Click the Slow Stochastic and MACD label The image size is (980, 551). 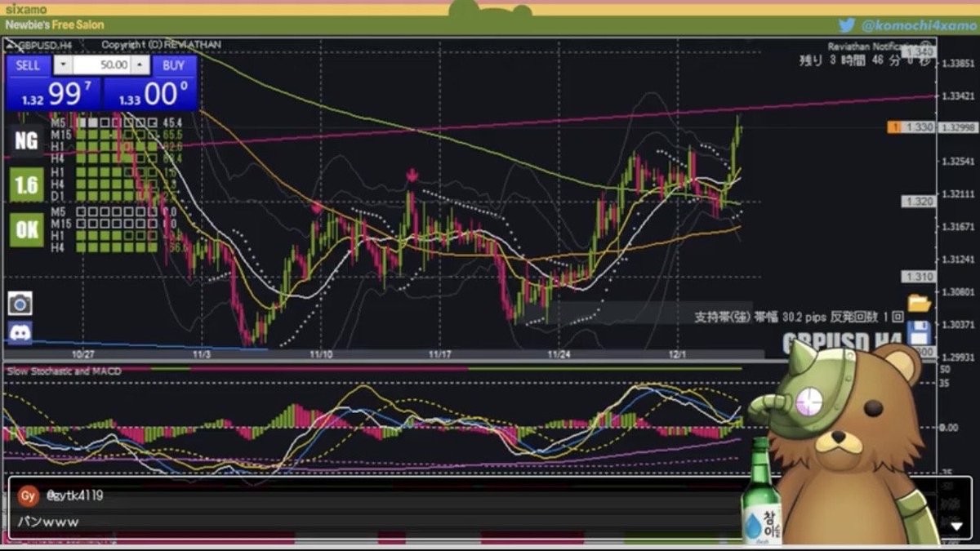[x=64, y=371]
